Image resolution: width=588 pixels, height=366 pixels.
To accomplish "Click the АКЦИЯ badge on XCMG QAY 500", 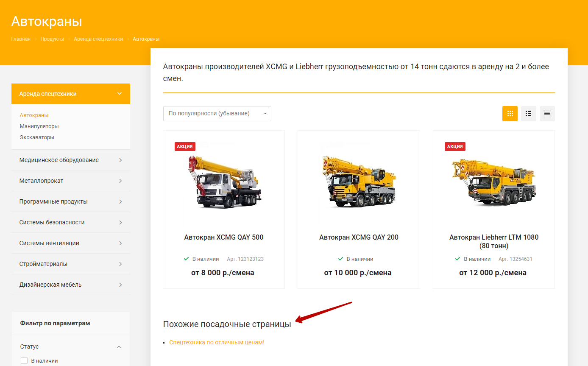I will (185, 147).
